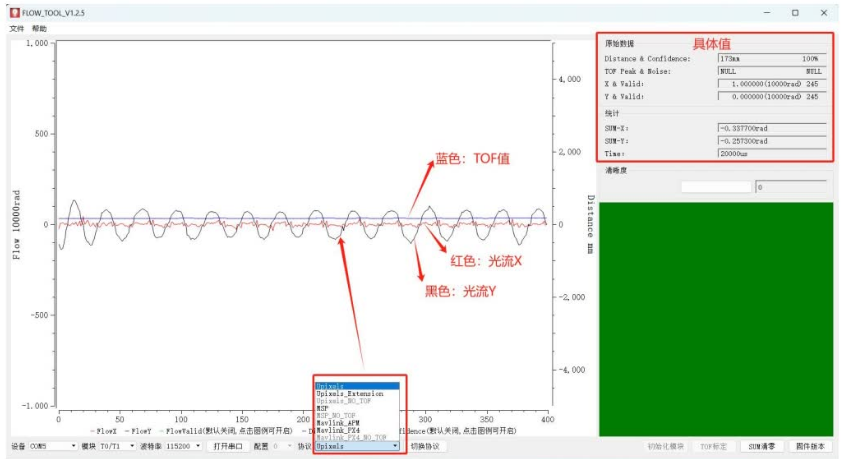Open the 帮助 menu

coord(39,28)
